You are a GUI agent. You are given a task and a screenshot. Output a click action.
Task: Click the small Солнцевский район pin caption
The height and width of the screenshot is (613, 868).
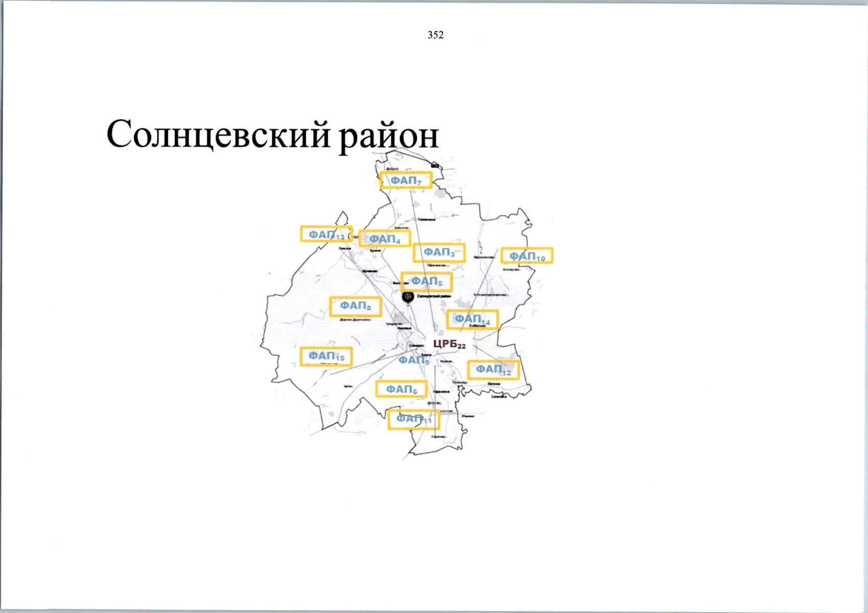[x=434, y=296]
